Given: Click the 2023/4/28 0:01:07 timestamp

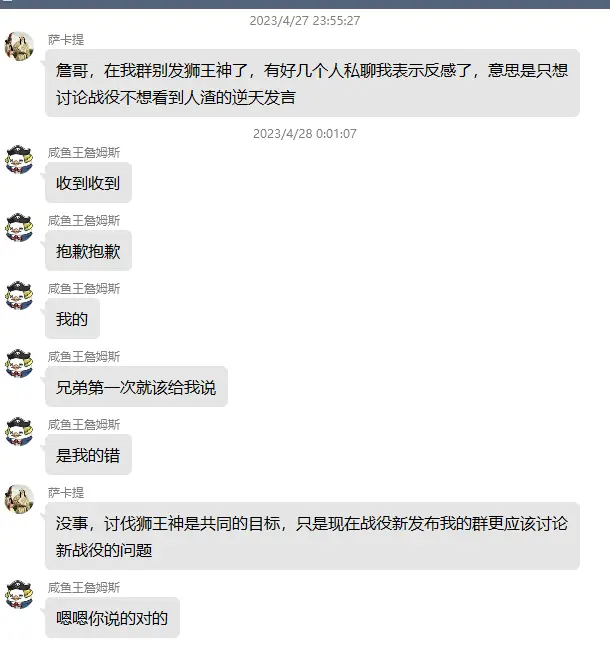Looking at the screenshot, I should click(x=305, y=133).
